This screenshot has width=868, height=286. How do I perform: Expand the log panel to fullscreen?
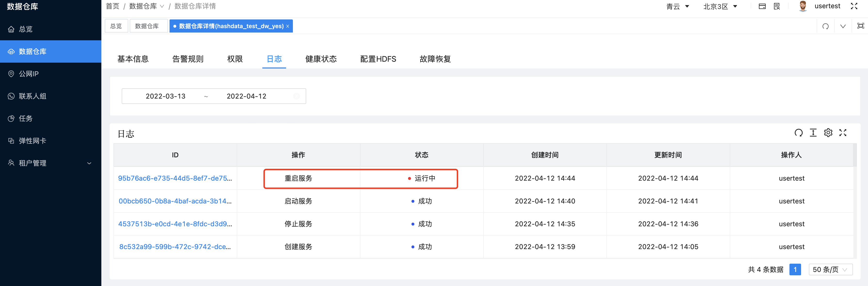(843, 133)
